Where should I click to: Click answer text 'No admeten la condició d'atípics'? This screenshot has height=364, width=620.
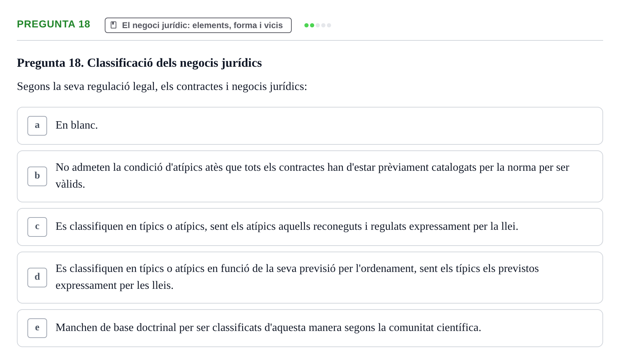(x=129, y=167)
